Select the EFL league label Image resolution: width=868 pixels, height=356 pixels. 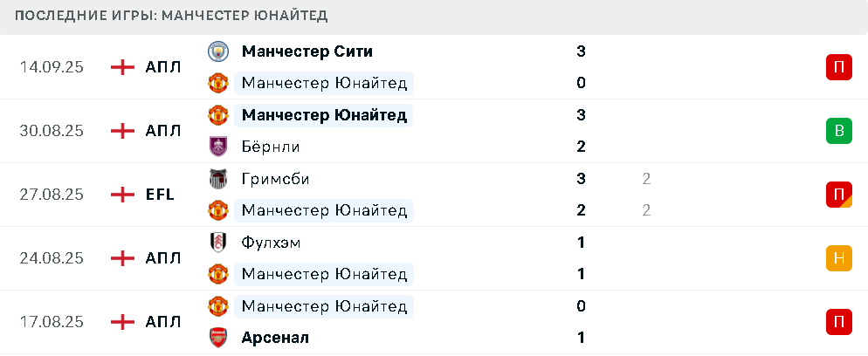160,195
